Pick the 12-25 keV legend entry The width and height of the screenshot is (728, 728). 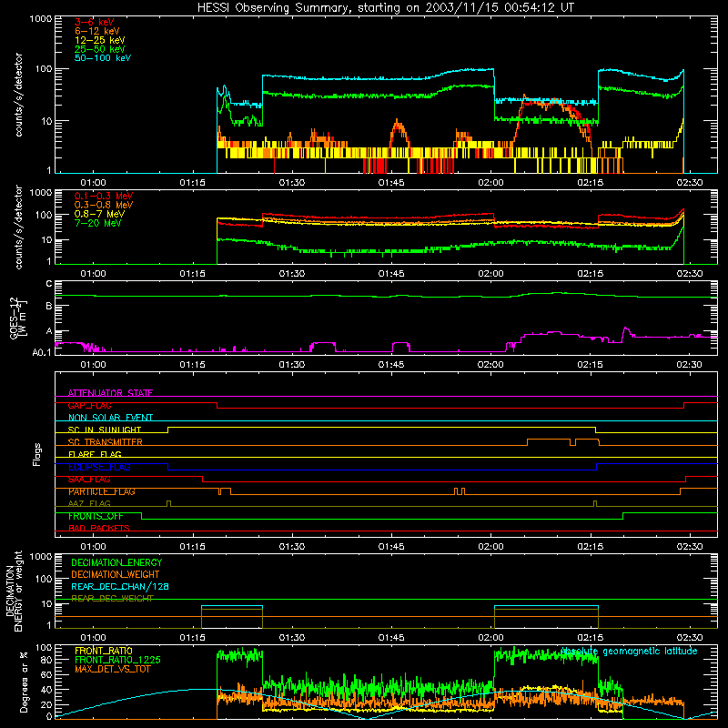coord(100,40)
